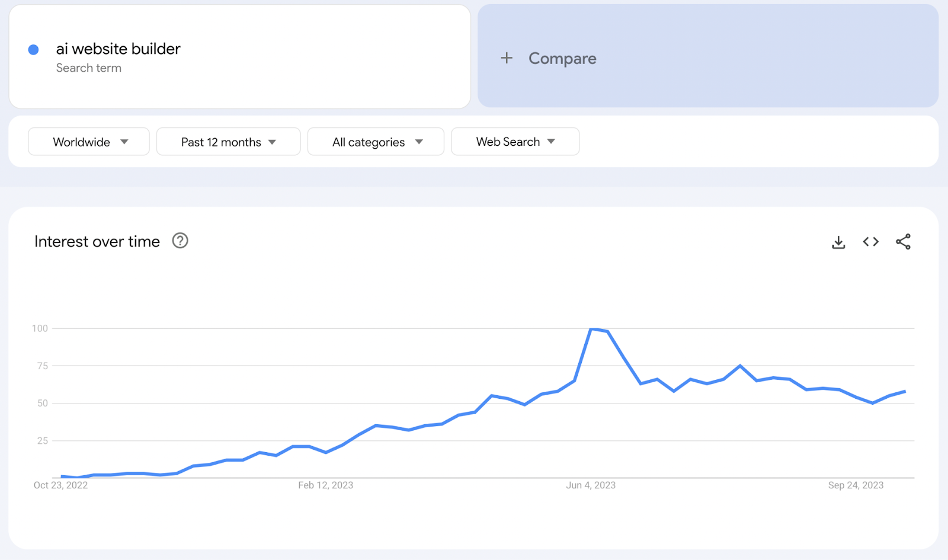
Task: Download the interest over time data
Action: pos(838,242)
